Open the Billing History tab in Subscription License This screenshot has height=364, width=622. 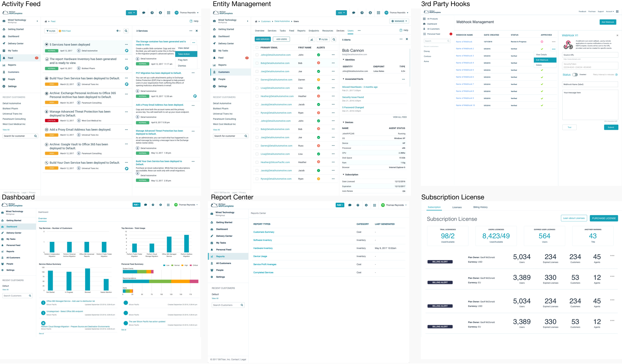480,207
